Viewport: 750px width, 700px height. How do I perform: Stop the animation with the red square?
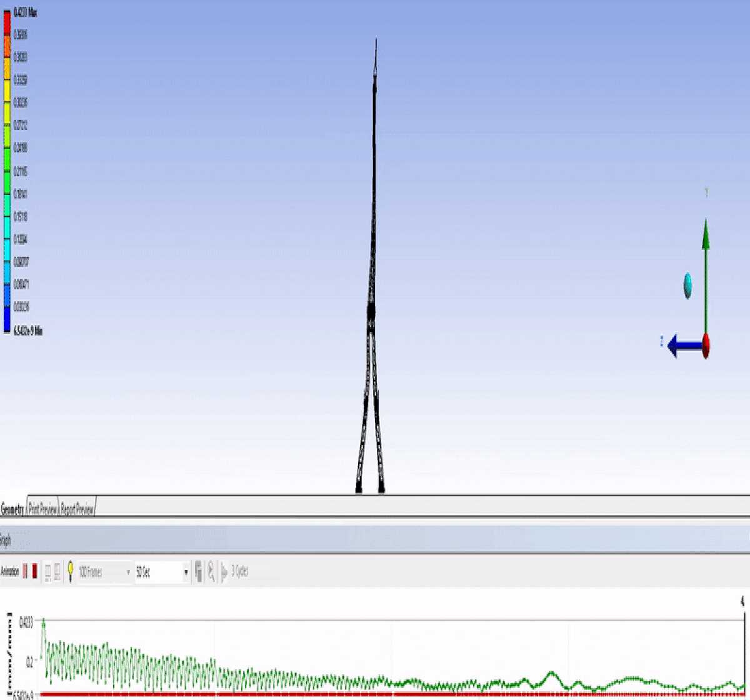(35, 572)
